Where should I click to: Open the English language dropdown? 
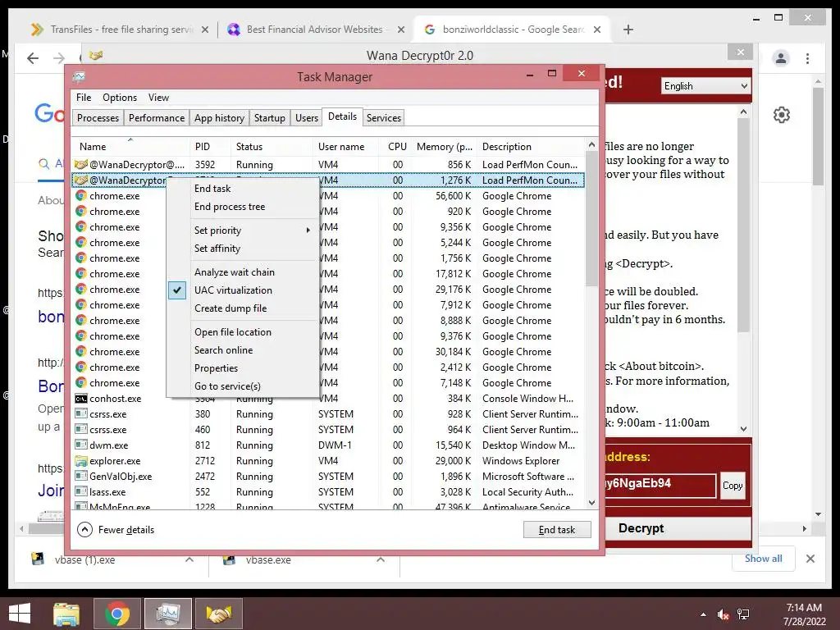coord(705,86)
